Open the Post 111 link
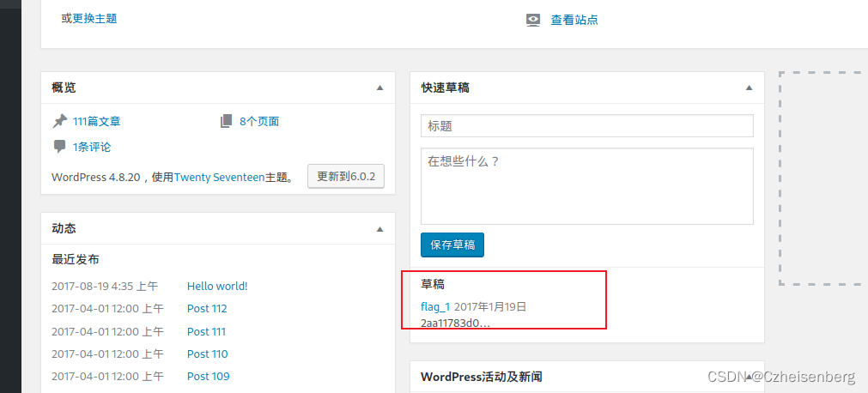868x393 pixels. coord(206,331)
